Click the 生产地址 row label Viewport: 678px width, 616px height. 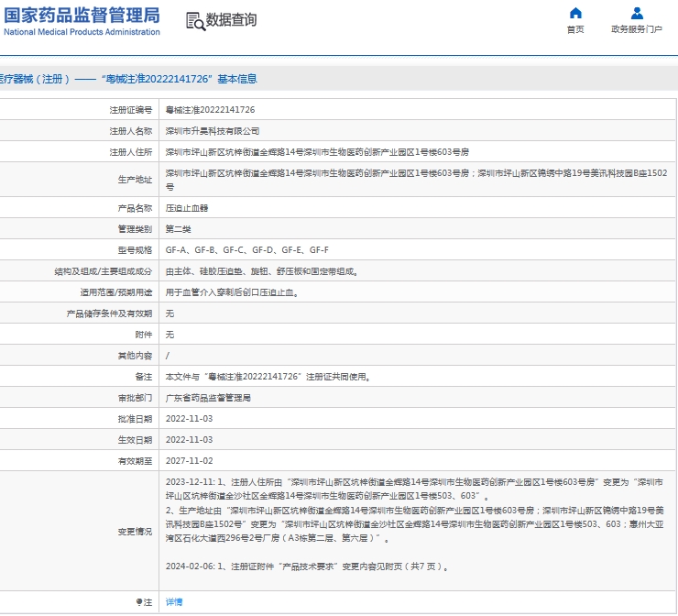135,180
